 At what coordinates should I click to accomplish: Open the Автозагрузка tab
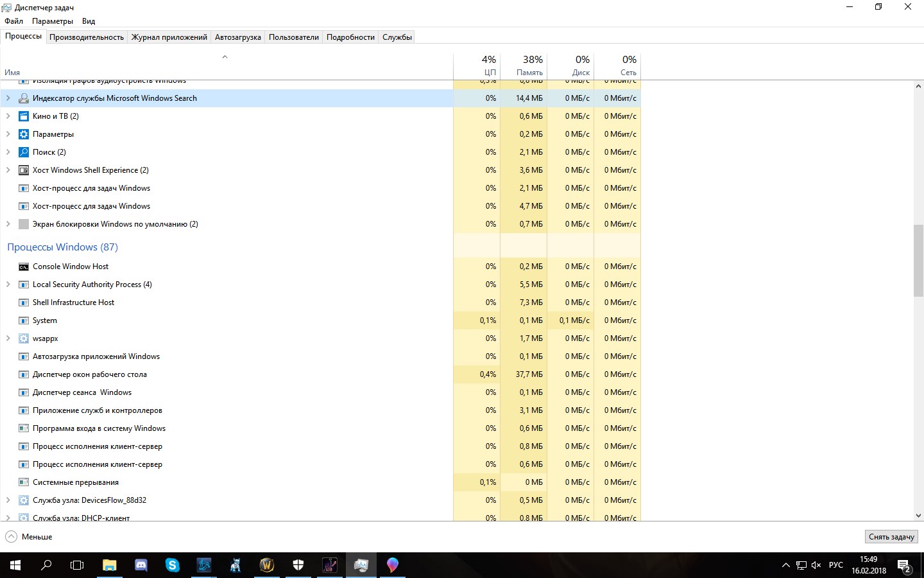point(238,37)
